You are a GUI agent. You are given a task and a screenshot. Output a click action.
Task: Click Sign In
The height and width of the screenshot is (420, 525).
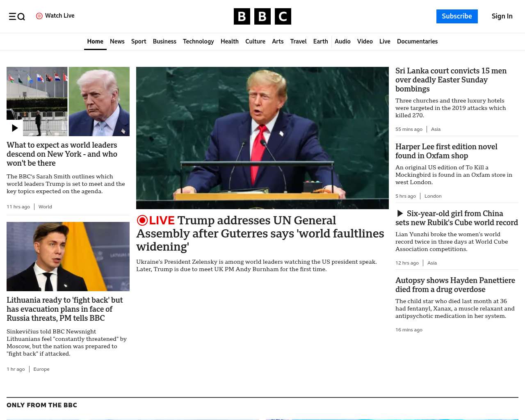[x=502, y=16]
